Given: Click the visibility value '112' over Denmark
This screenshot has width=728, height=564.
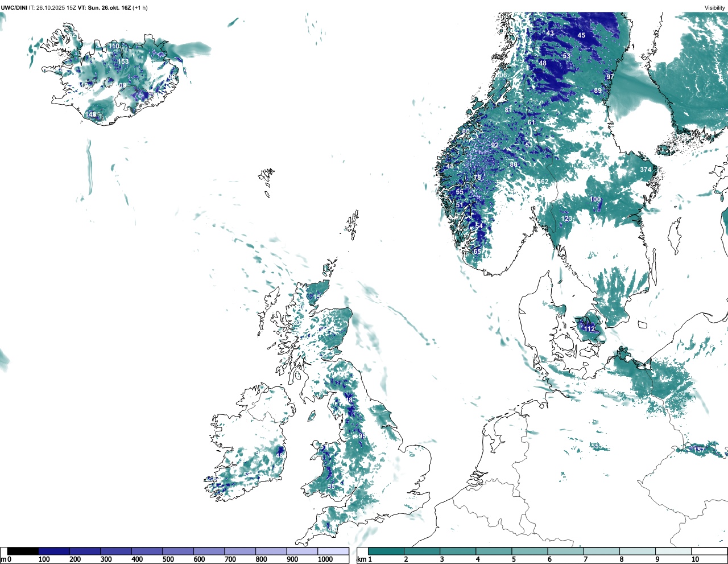Looking at the screenshot, I should pos(589,329).
